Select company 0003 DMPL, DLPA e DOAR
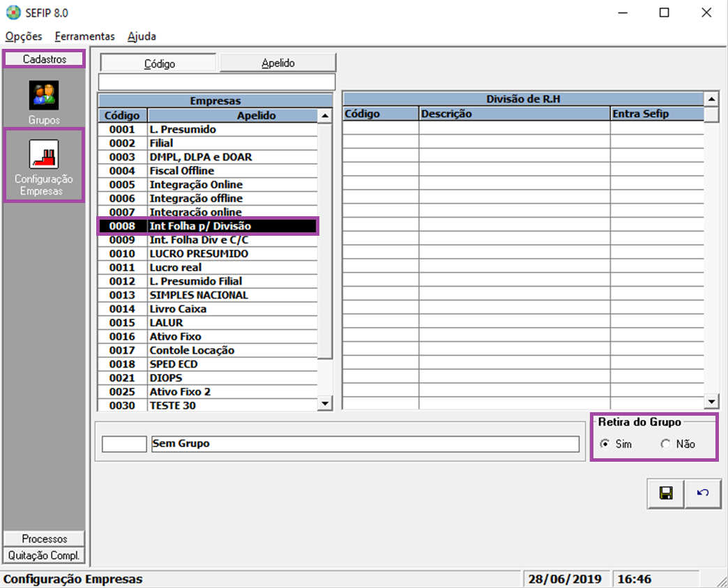The image size is (728, 588). pos(208,157)
